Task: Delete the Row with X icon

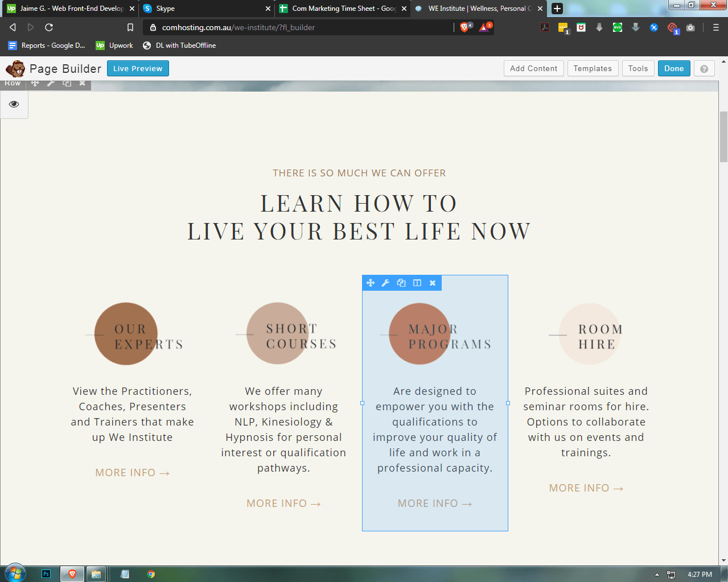Action: (x=83, y=83)
